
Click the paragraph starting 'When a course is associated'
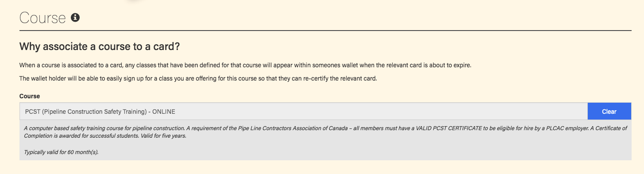tap(246, 66)
